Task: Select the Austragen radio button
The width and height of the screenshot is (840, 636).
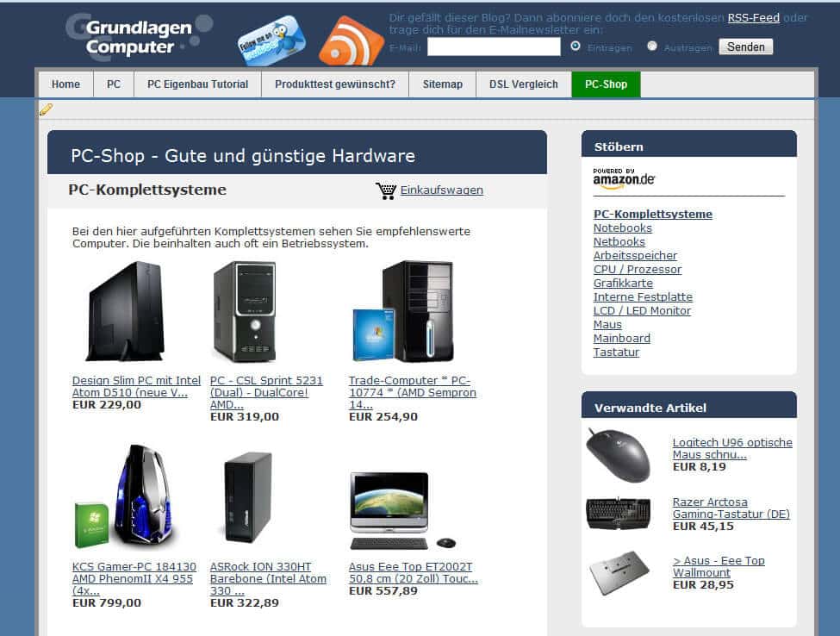Action: [652, 46]
